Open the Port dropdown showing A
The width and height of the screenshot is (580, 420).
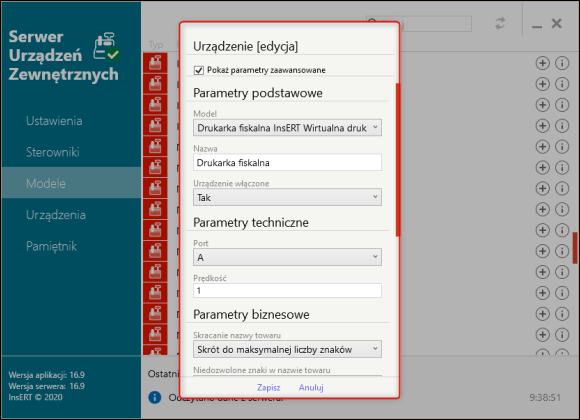pos(287,257)
